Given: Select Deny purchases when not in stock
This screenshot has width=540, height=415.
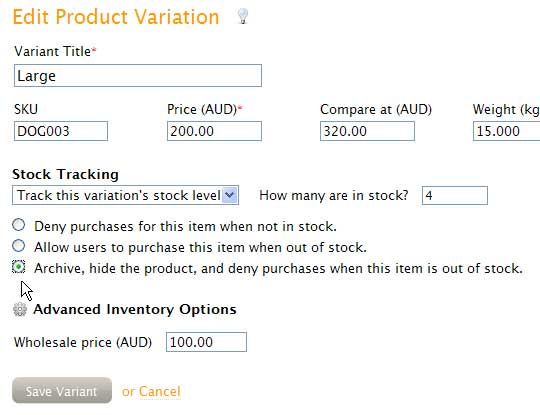Looking at the screenshot, I should coord(19,225).
